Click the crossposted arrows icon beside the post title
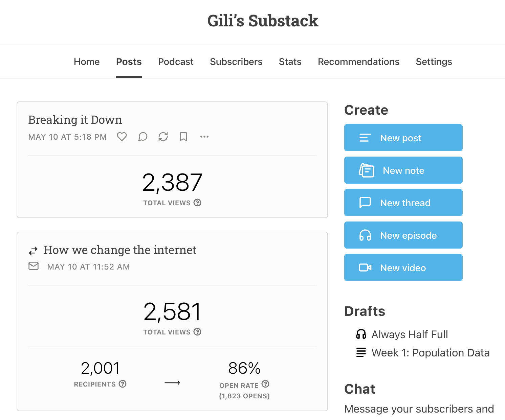Image resolution: width=505 pixels, height=420 pixels. (33, 250)
